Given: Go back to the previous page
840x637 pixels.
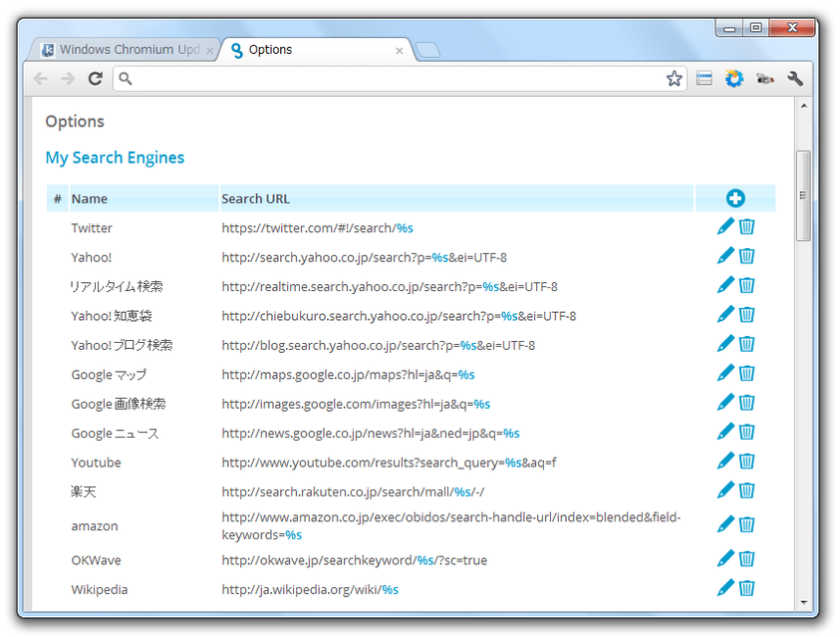Looking at the screenshot, I should [x=40, y=79].
